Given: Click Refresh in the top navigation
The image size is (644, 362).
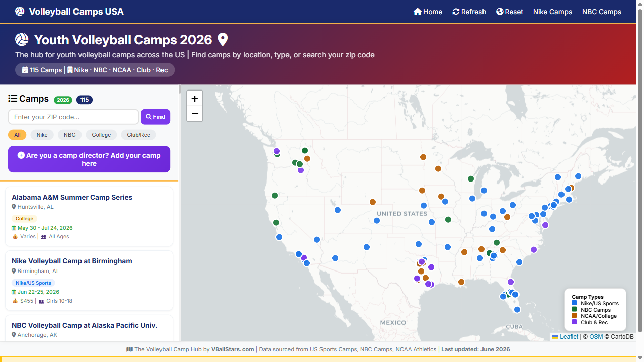Looking at the screenshot, I should click(x=469, y=12).
